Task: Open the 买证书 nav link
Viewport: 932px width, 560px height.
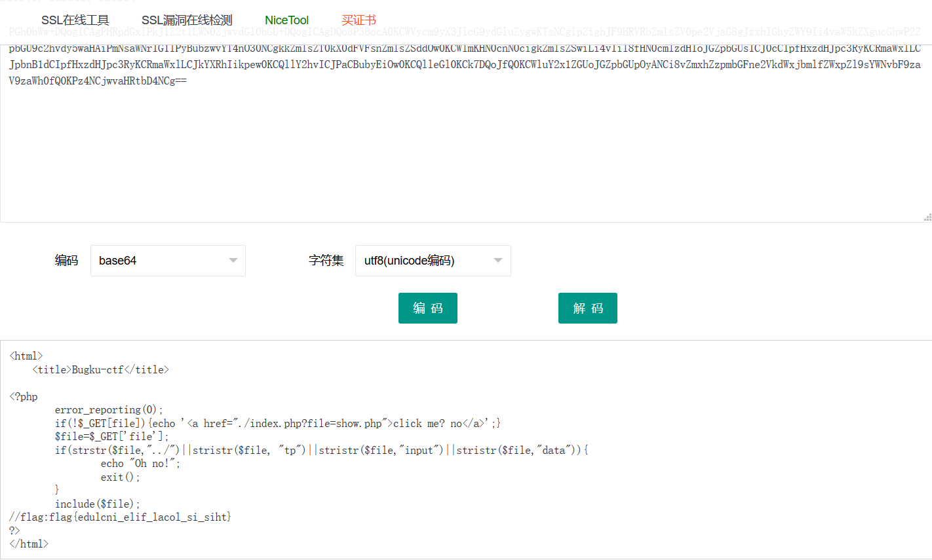Action: (x=359, y=20)
